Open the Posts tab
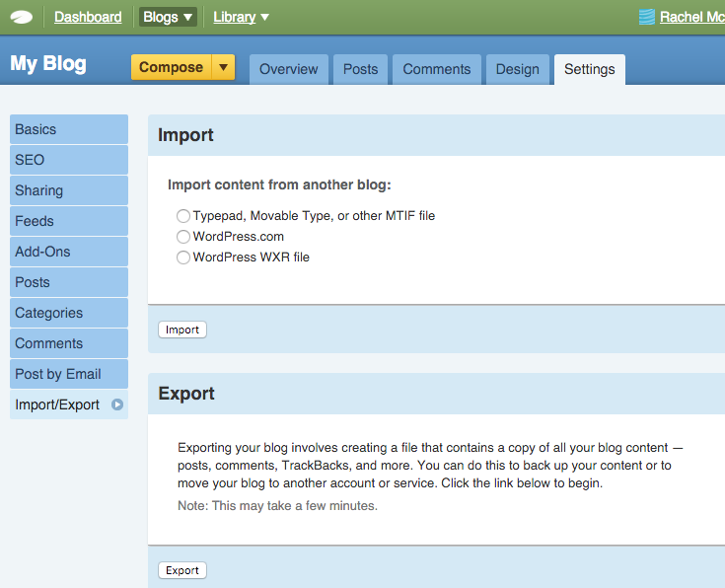 point(360,69)
